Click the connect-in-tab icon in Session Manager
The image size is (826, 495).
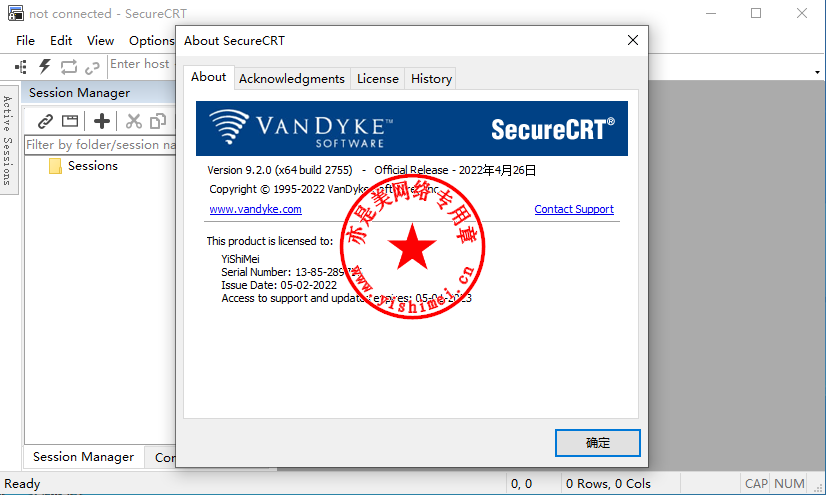click(x=70, y=121)
